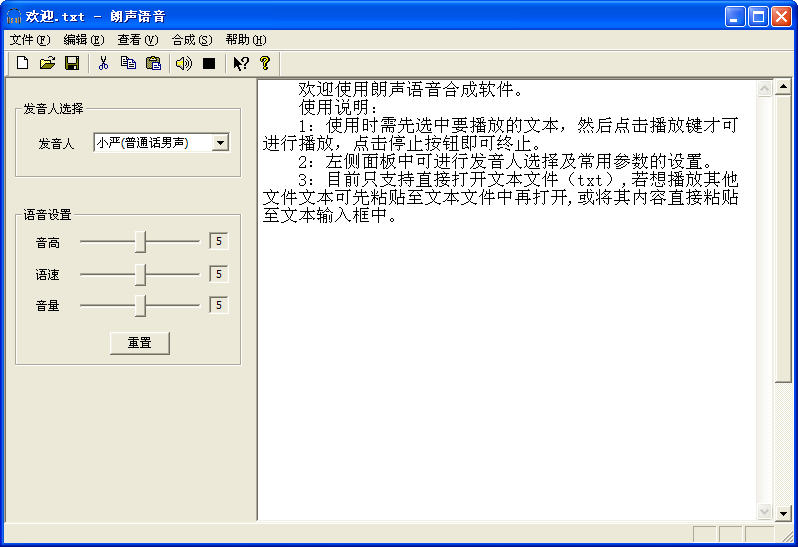The height and width of the screenshot is (547, 798).
Task: Click line starting 2：左侧面板中
Action: click(505, 162)
